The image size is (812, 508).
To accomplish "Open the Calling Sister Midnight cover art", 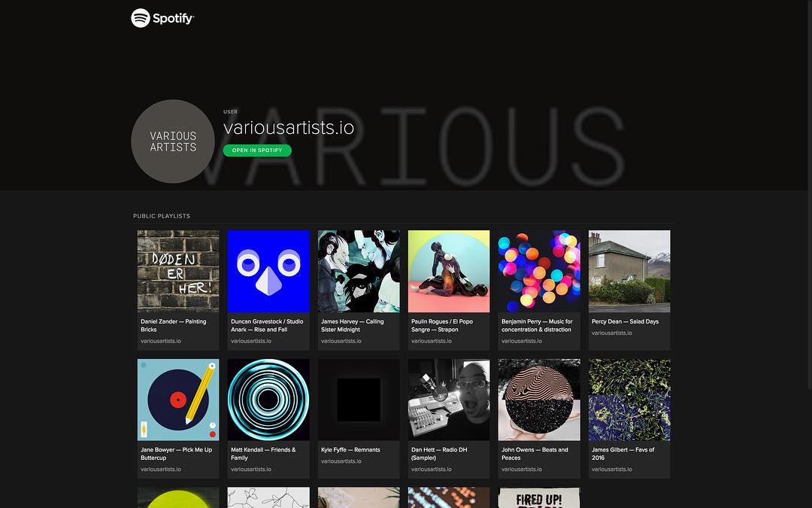I will pyautogui.click(x=359, y=271).
